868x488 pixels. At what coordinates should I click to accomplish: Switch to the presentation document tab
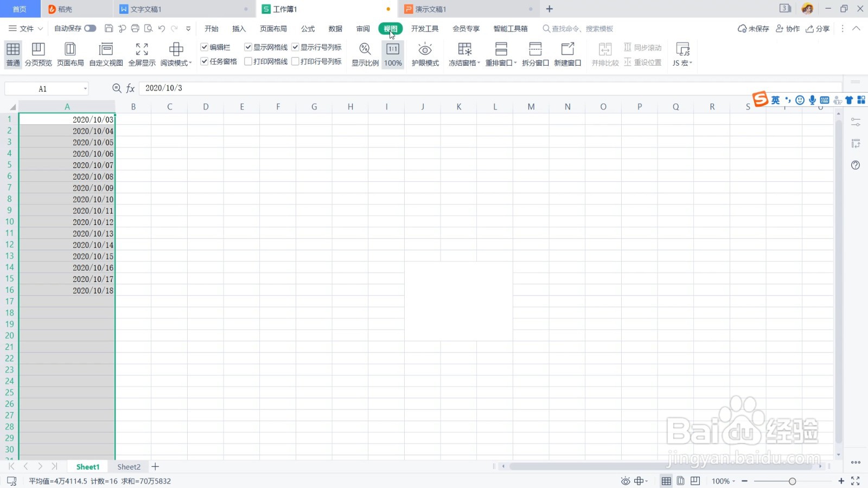click(x=468, y=9)
